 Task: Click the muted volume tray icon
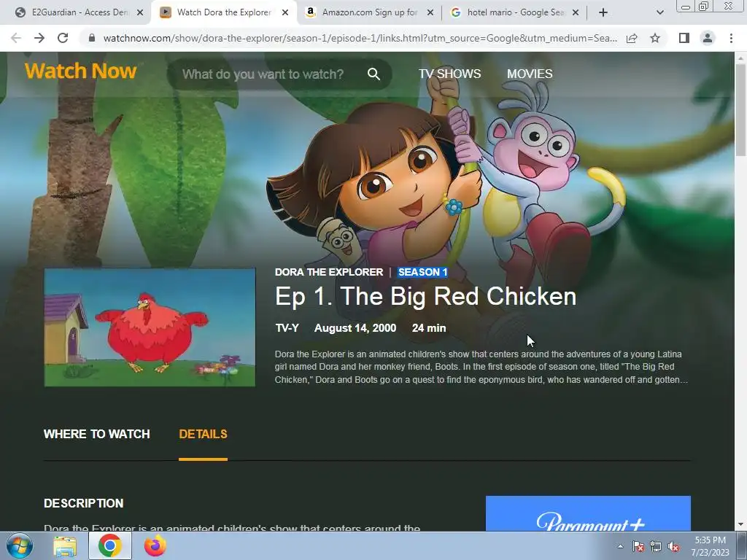pyautogui.click(x=673, y=546)
